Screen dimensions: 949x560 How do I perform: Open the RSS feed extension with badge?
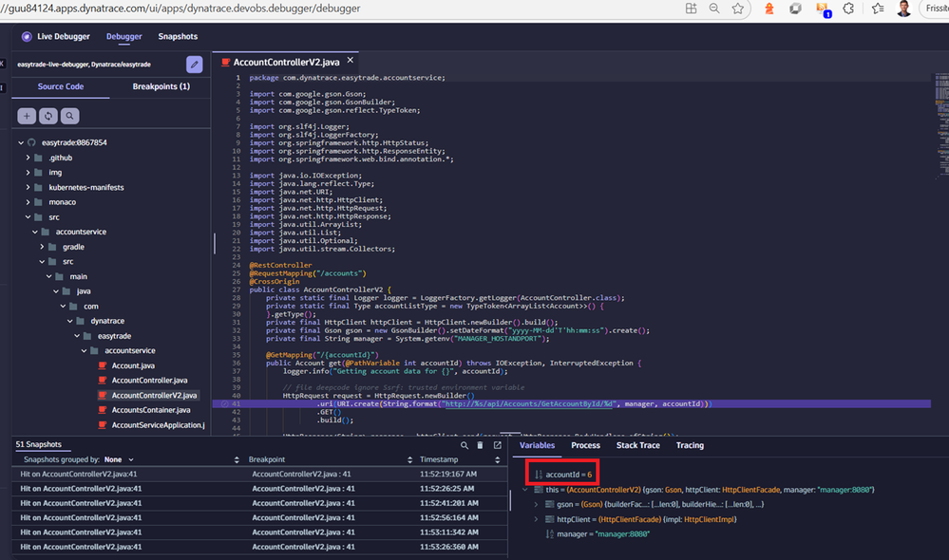tap(823, 9)
